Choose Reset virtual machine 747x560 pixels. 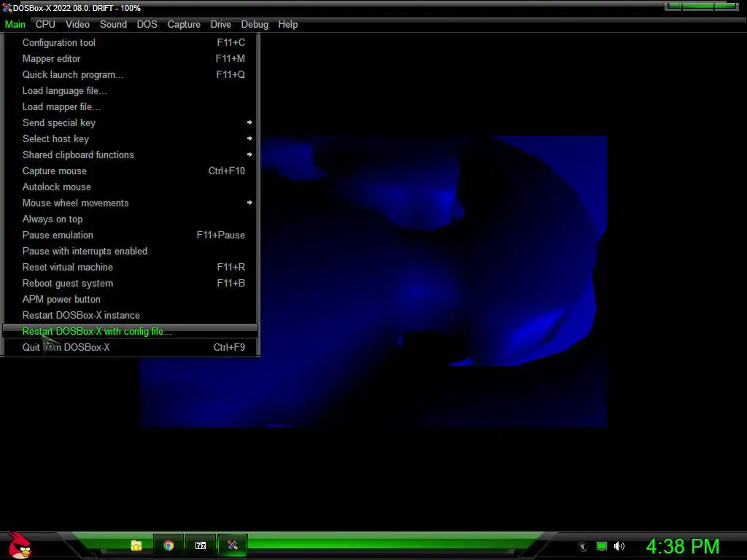tap(130, 267)
